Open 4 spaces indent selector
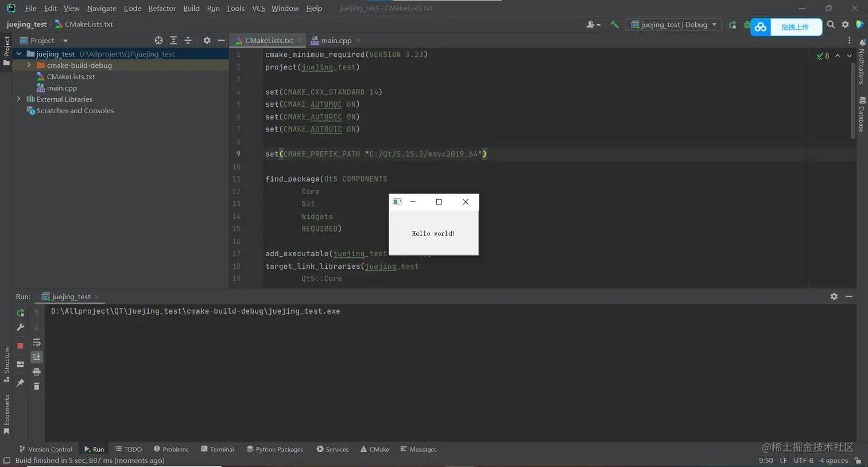This screenshot has width=868, height=467. coord(834,461)
